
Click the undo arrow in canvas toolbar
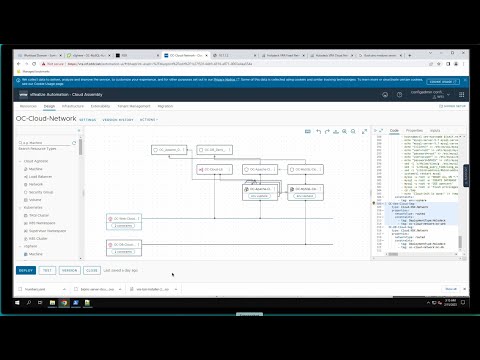[x=318, y=131]
